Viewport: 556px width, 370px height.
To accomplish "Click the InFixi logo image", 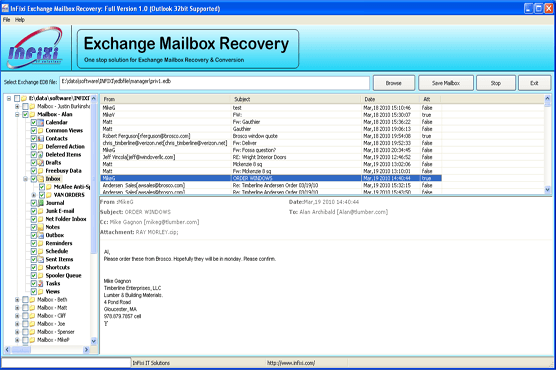I will (35, 48).
